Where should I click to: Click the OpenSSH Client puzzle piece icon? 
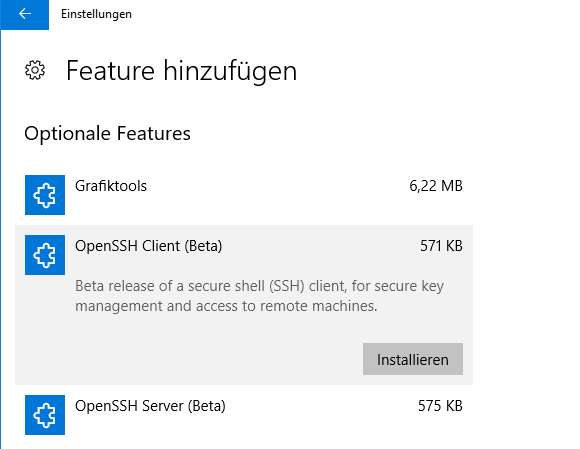[45, 255]
